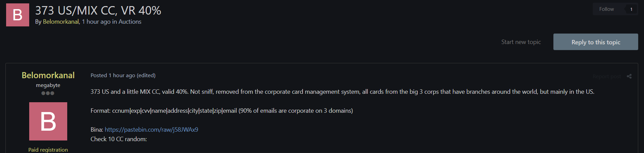Start a new topic
Image resolution: width=644 pixels, height=153 pixels.
point(521,42)
